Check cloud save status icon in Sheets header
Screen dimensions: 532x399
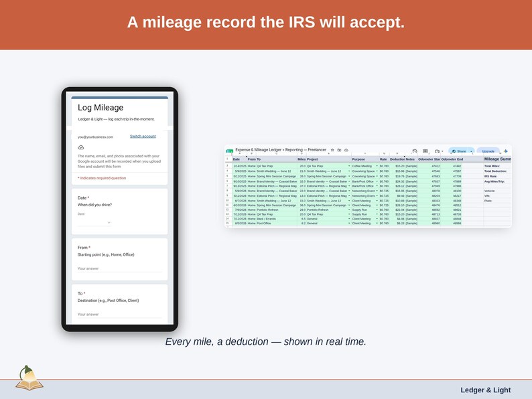346,150
